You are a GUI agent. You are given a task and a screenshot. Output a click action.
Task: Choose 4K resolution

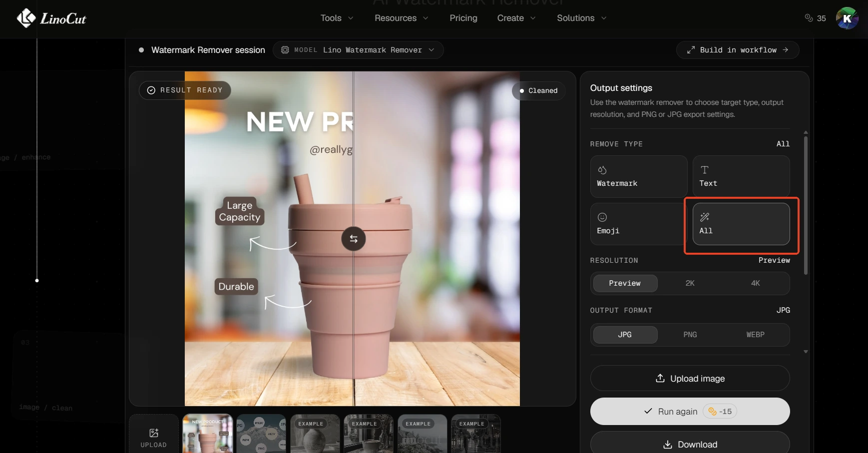[756, 283]
